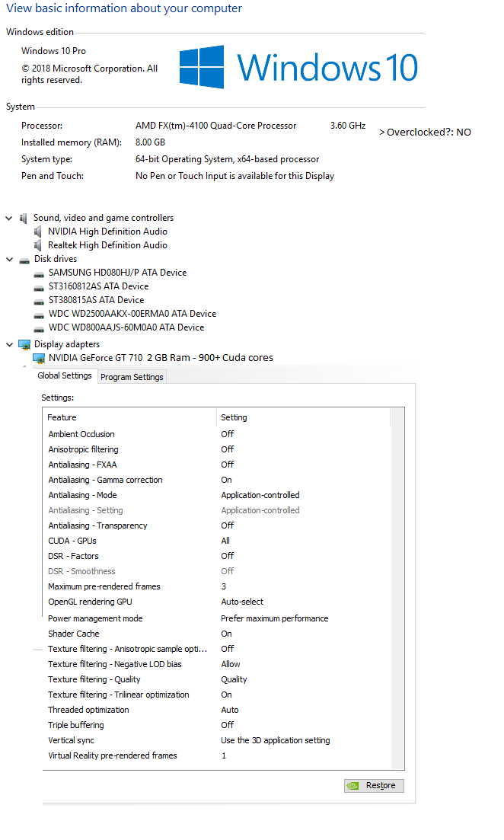504x840 pixels.
Task: Select the DSR - Factors row
Action: point(217,556)
